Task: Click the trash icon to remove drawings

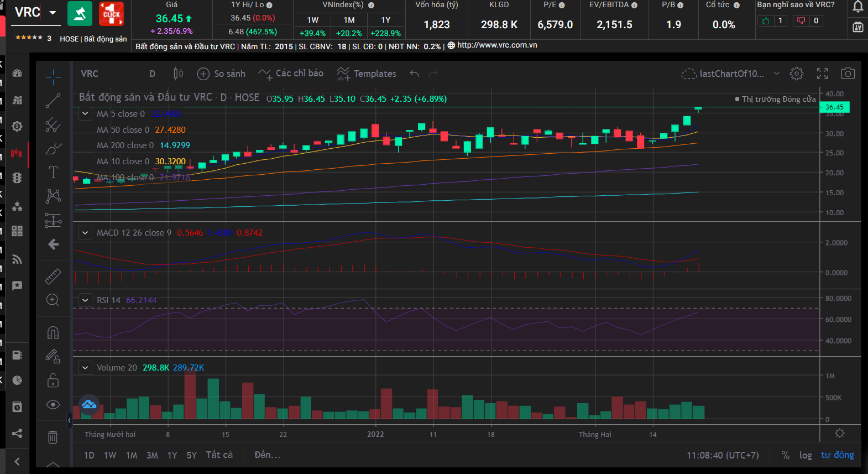Action: [x=53, y=437]
